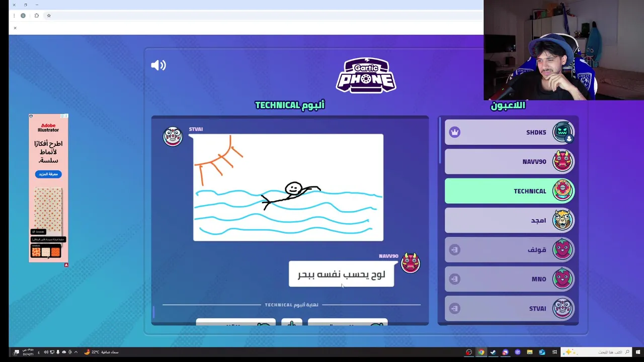Click the Gartic Phone logo
The height and width of the screenshot is (362, 644).
point(366,75)
